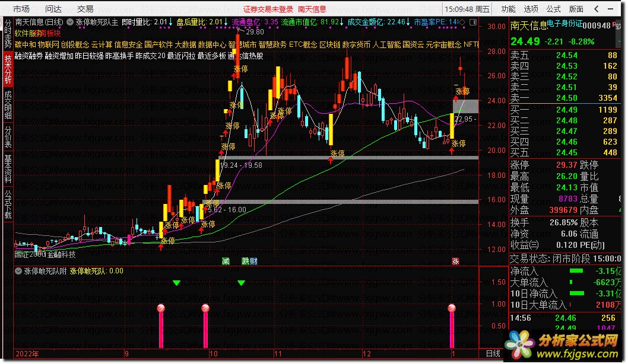This screenshot has height=364, width=628.
Task: Click the 融资增加 label
Action: pyautogui.click(x=59, y=56)
